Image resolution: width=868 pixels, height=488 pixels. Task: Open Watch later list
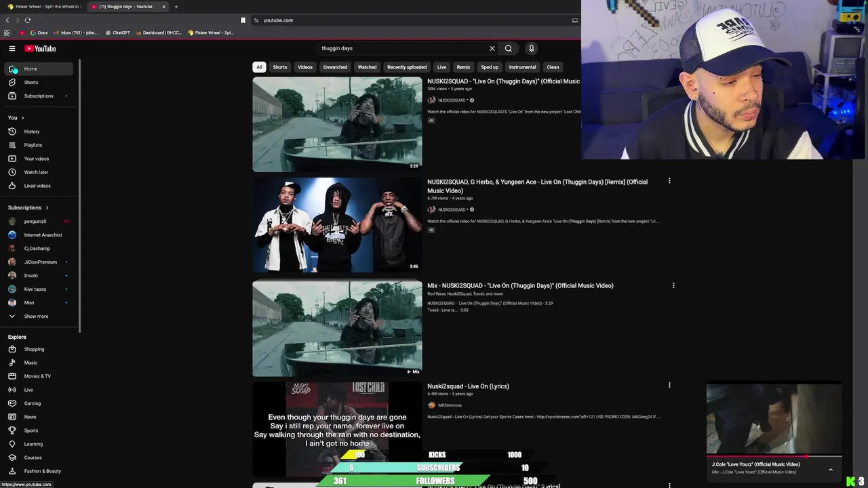[39, 172]
